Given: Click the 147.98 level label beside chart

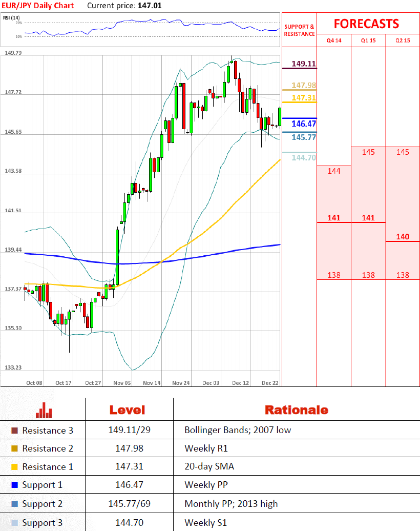Looking at the screenshot, I should 304,85.
